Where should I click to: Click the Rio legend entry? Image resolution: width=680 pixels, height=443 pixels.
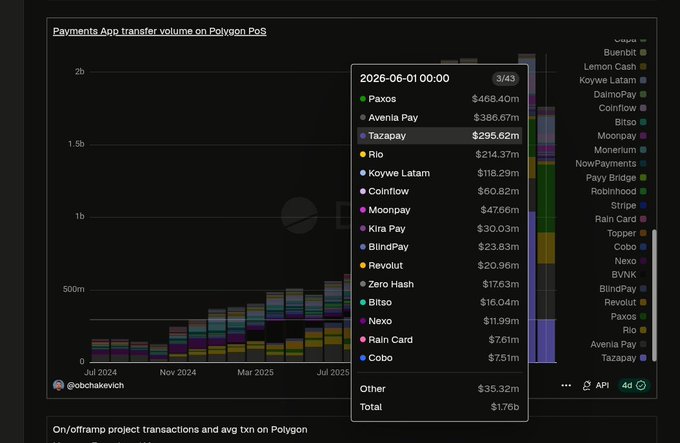coord(634,330)
